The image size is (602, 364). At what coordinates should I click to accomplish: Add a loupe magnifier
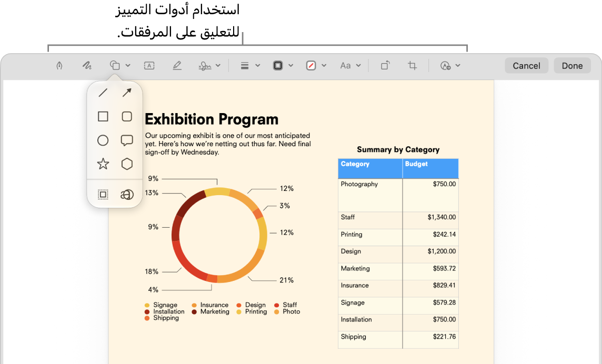(x=127, y=195)
